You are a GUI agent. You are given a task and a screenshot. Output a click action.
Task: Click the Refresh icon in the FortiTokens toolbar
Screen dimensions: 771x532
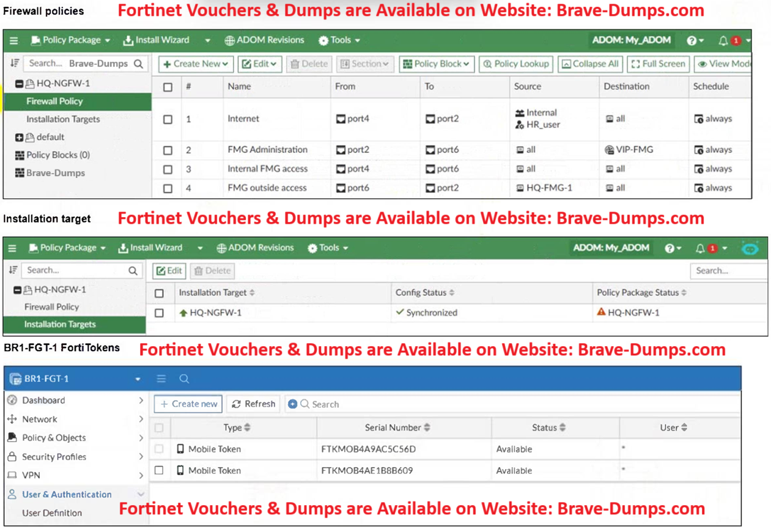(x=237, y=404)
